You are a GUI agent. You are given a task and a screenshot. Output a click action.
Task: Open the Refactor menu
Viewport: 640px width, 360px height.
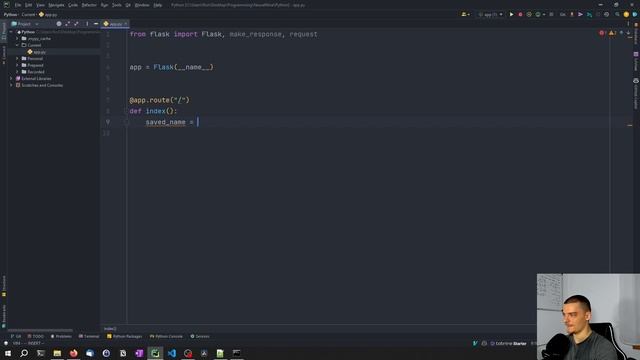[89, 5]
